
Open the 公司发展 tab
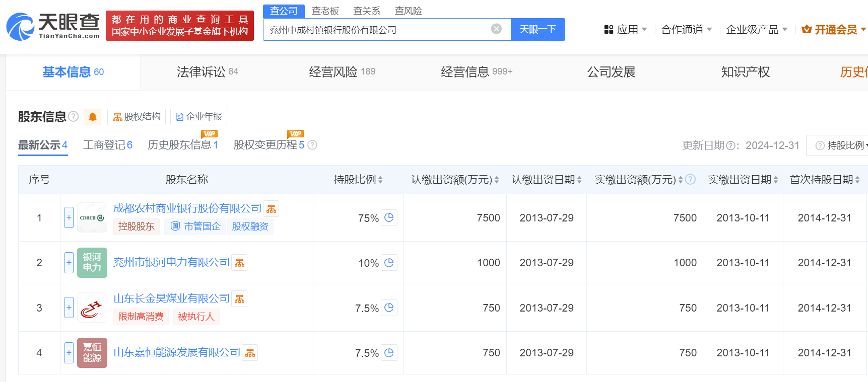point(611,72)
